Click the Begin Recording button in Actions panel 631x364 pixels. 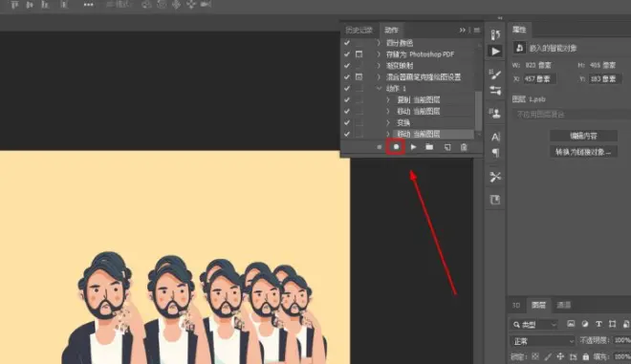pos(396,147)
